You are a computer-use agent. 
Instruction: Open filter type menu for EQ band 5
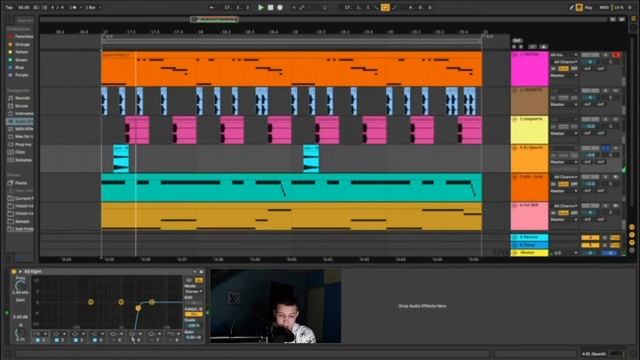[x=116, y=334]
